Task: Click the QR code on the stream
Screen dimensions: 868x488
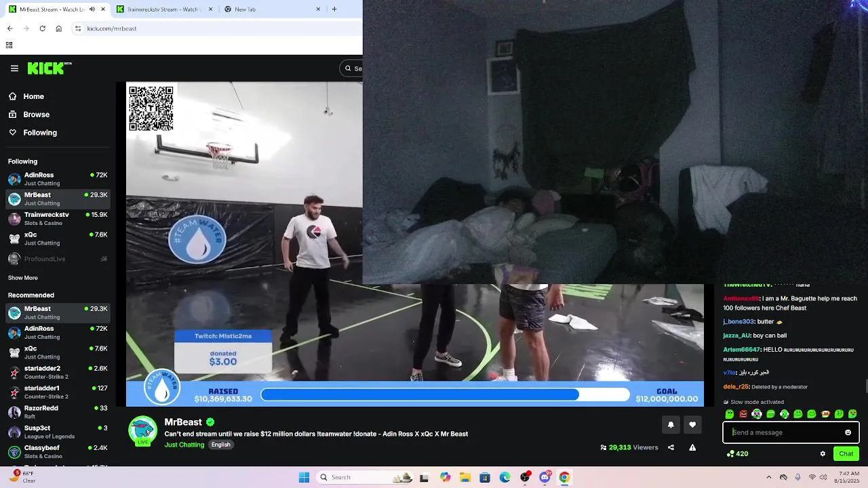Action: click(x=151, y=108)
